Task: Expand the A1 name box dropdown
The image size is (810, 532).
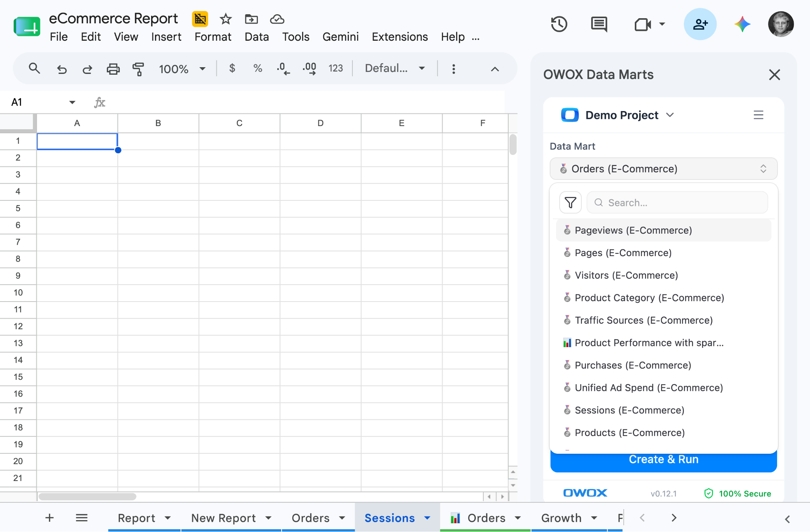Action: click(72, 102)
